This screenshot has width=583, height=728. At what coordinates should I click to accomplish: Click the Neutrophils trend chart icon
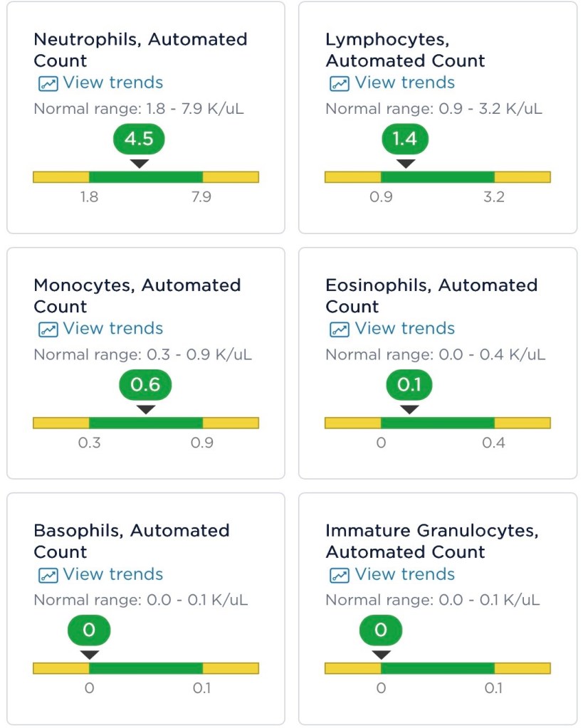(x=48, y=83)
